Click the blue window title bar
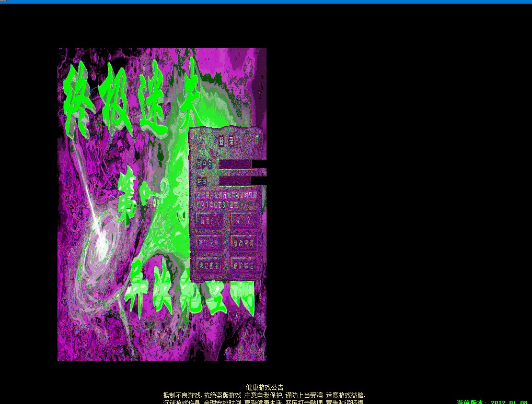The image size is (532, 404). point(266,2)
